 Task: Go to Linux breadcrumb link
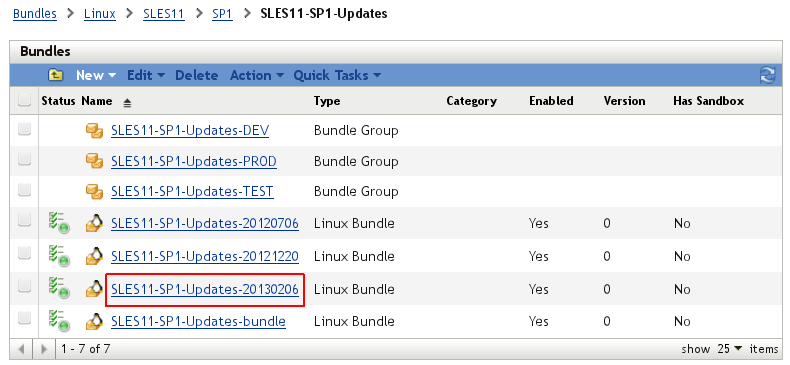pyautogui.click(x=100, y=14)
